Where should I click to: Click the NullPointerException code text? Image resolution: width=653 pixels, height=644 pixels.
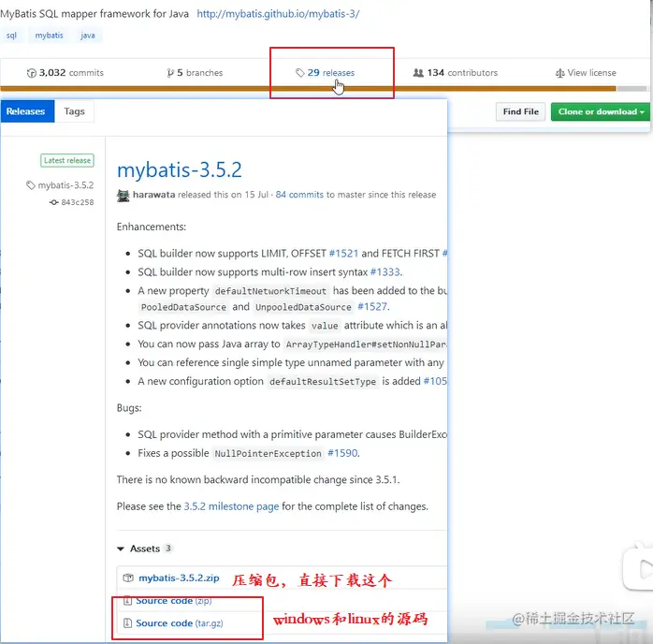point(268,454)
